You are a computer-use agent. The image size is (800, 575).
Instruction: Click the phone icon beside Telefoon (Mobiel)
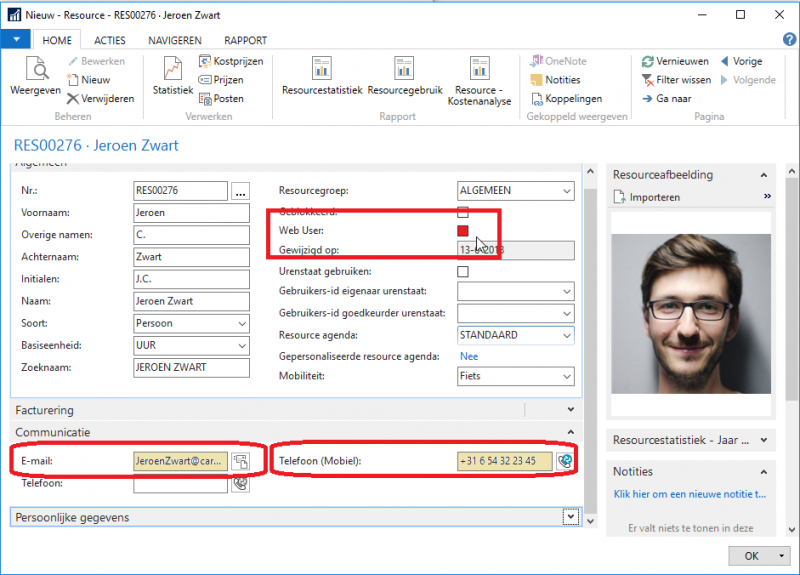point(565,461)
